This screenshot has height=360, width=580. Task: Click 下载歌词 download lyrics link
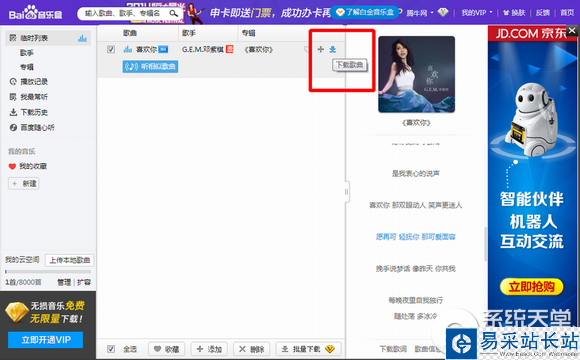(x=393, y=349)
